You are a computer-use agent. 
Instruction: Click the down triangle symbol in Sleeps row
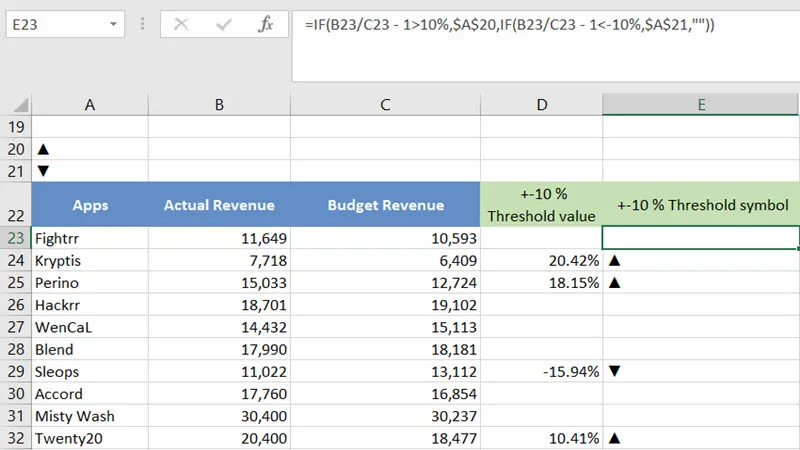[615, 371]
